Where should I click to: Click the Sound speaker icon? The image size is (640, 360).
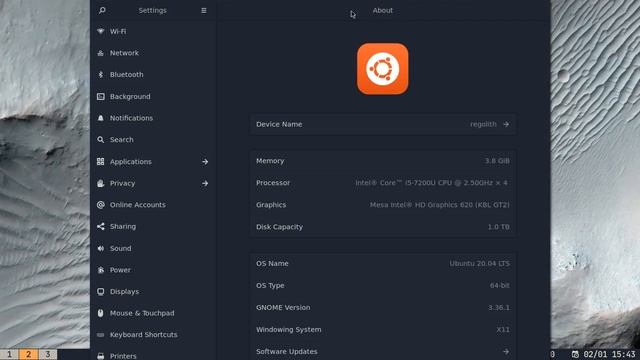pos(100,248)
